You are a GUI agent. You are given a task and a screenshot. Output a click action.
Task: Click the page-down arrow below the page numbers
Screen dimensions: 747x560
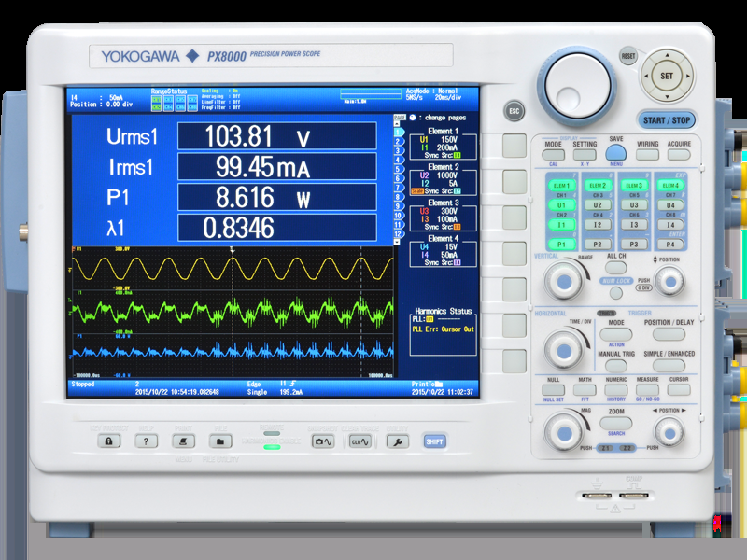[x=396, y=242]
